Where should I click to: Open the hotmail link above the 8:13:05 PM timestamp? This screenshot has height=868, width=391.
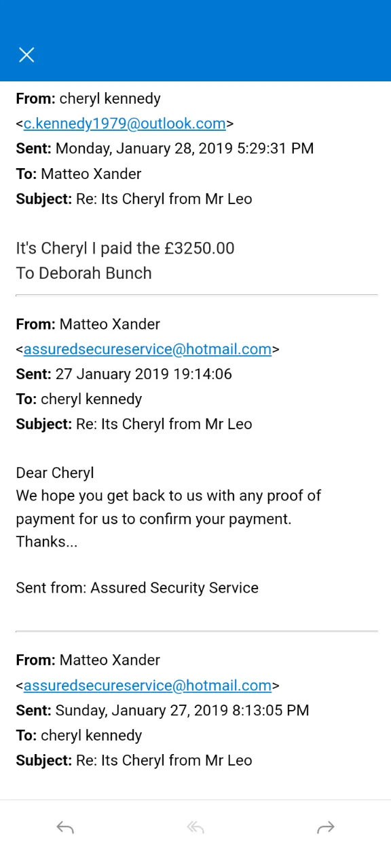click(147, 686)
